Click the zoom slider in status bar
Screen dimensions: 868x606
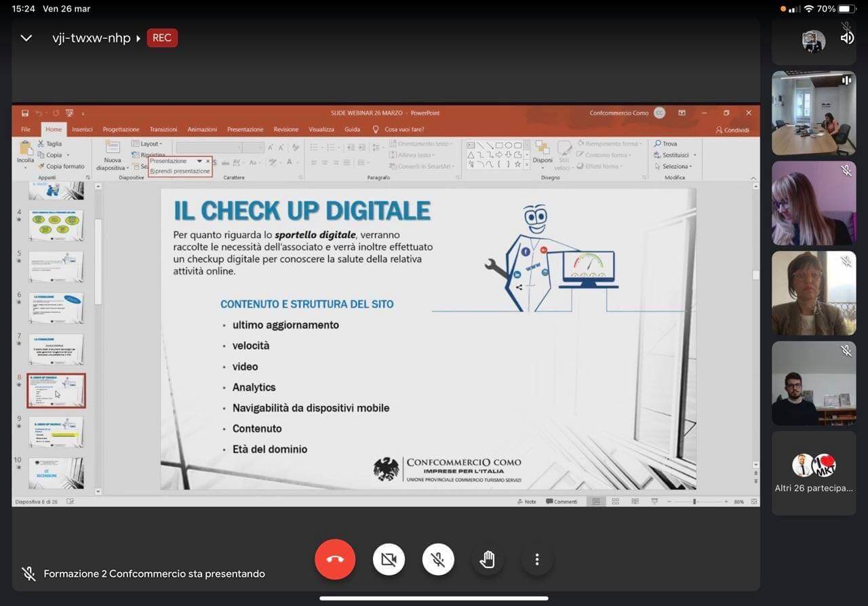[x=694, y=502]
